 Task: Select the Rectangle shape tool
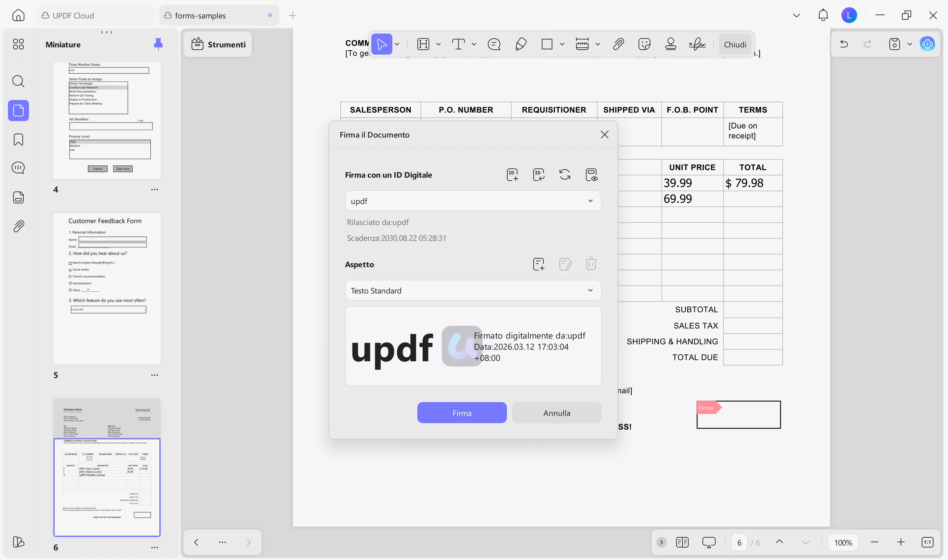click(547, 44)
